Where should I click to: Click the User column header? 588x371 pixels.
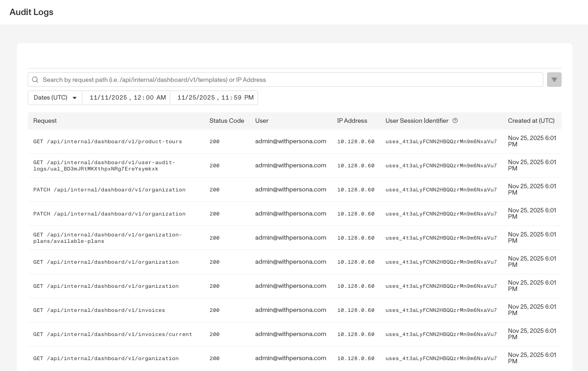tap(262, 120)
